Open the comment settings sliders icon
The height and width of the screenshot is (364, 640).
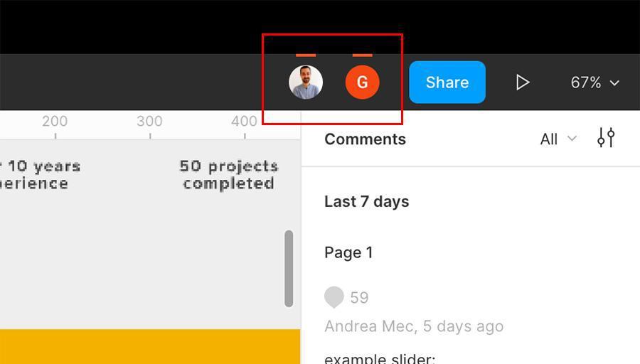coord(606,138)
